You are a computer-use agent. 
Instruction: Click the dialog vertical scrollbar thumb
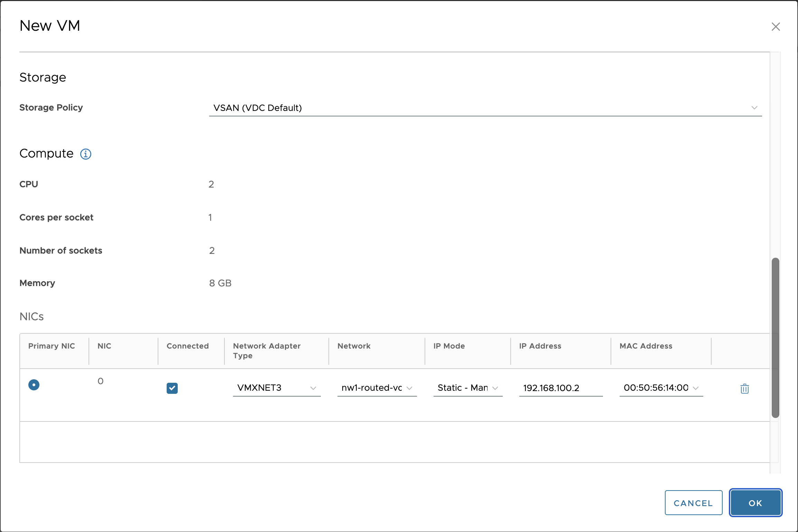click(x=775, y=338)
